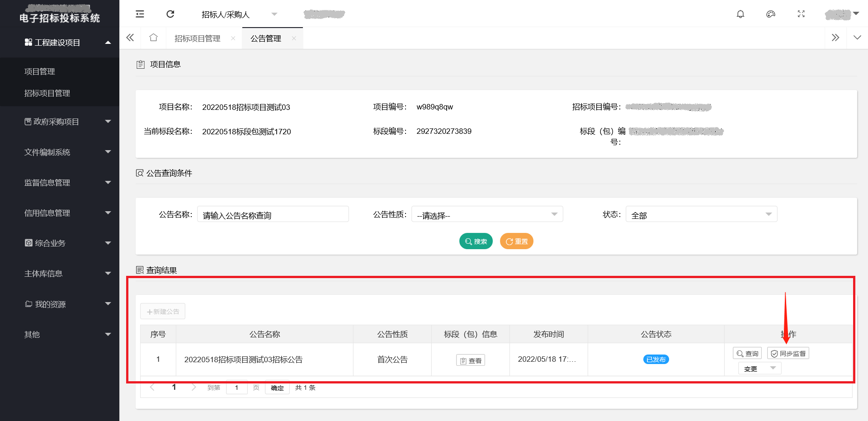
Task: Click 查看 button under 标段(包)信息
Action: click(x=470, y=360)
